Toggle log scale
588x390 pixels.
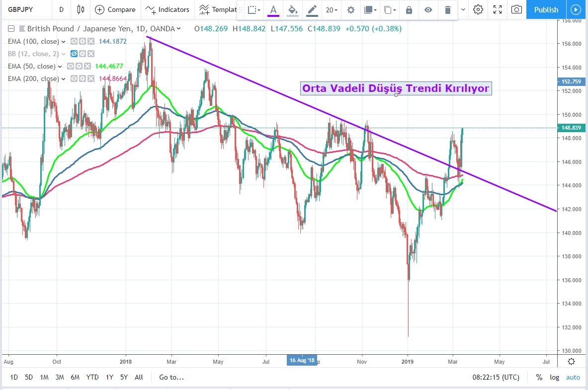(x=554, y=377)
